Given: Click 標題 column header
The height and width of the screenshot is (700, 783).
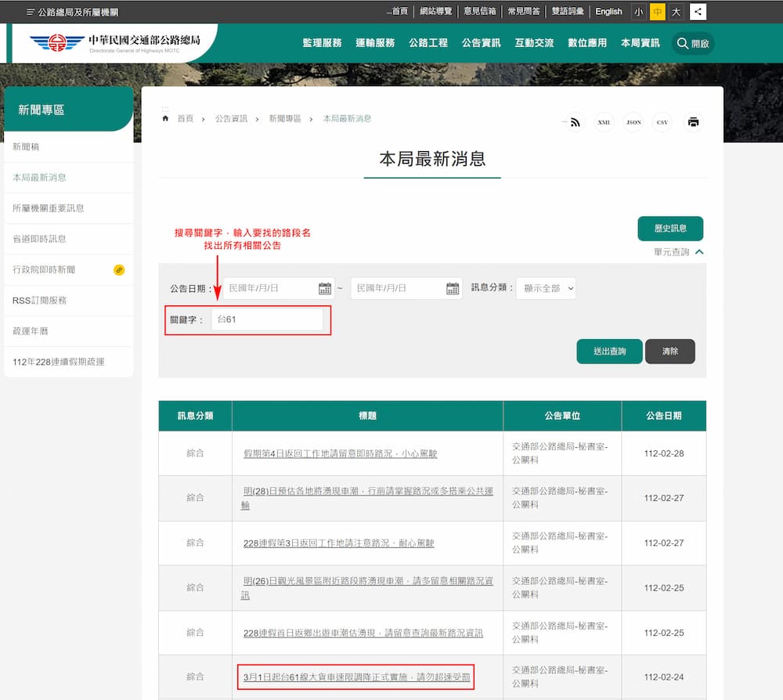Looking at the screenshot, I should 367,416.
